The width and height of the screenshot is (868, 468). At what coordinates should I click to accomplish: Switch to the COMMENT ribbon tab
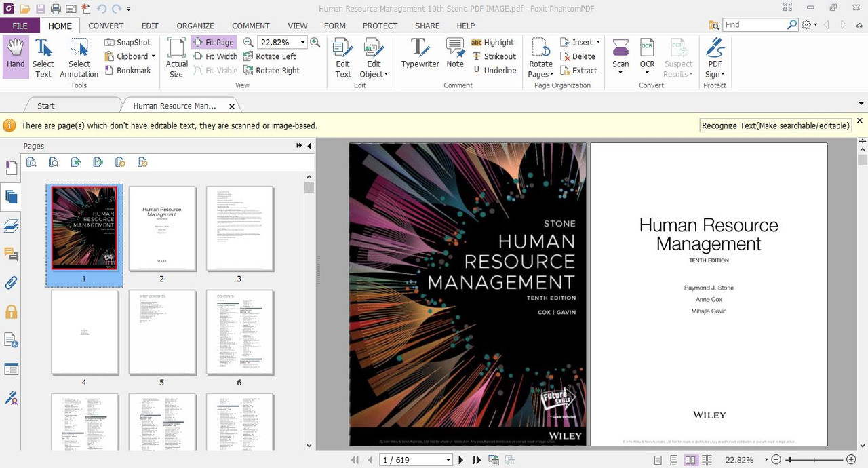click(x=251, y=26)
